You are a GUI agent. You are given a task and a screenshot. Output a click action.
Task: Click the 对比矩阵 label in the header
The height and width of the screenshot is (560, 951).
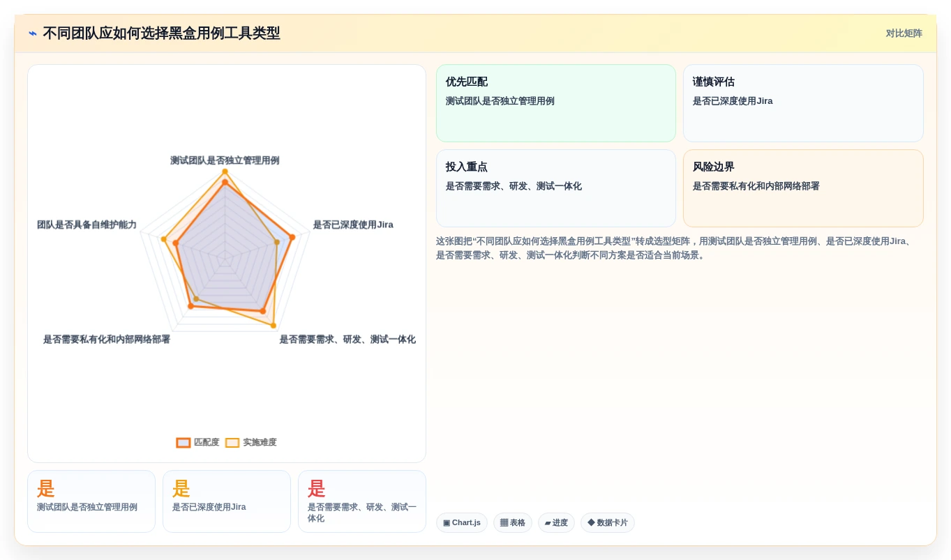[x=904, y=33]
